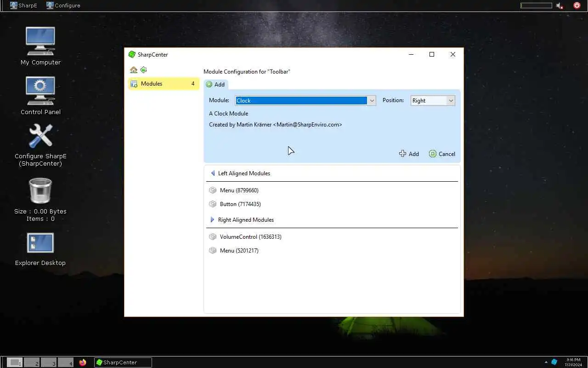
Task: Open the Configure menu in the top bar
Action: pos(63,6)
